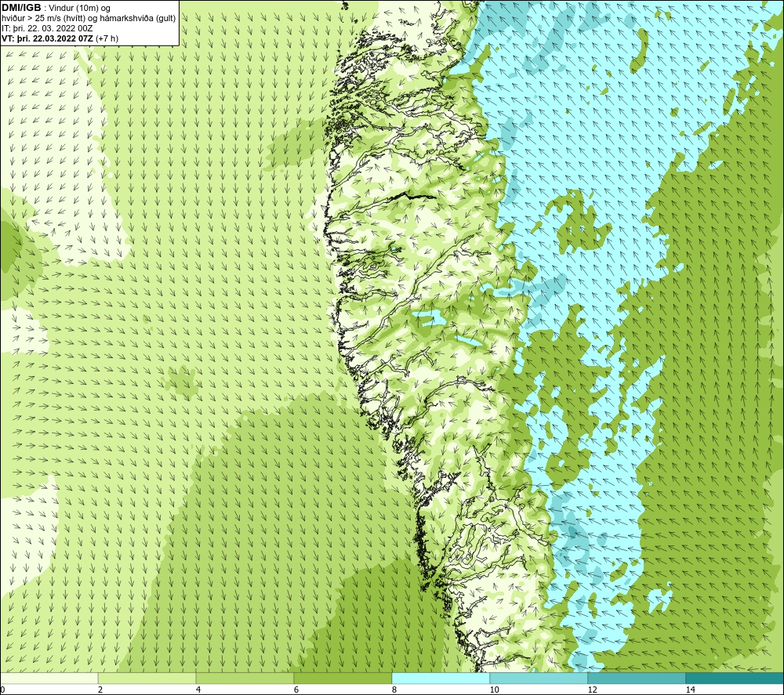Click the scale label '2'
Viewport: 784px width, 695px height.
tap(100, 690)
